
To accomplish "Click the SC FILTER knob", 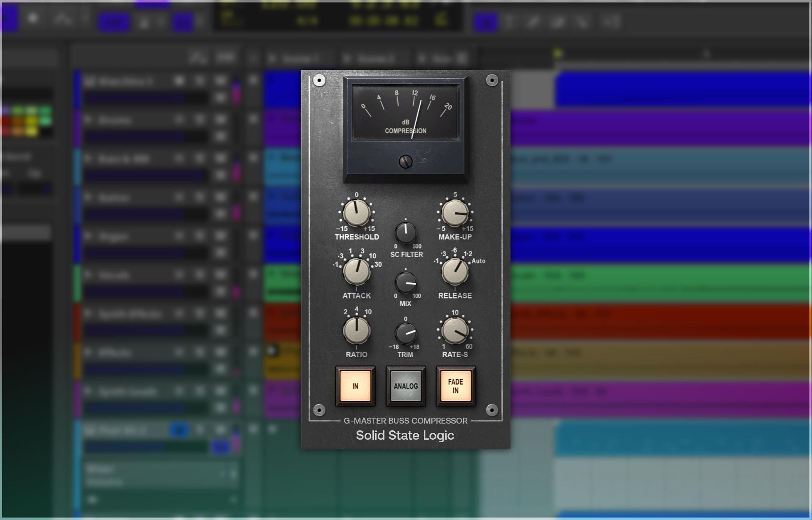I will [x=406, y=233].
